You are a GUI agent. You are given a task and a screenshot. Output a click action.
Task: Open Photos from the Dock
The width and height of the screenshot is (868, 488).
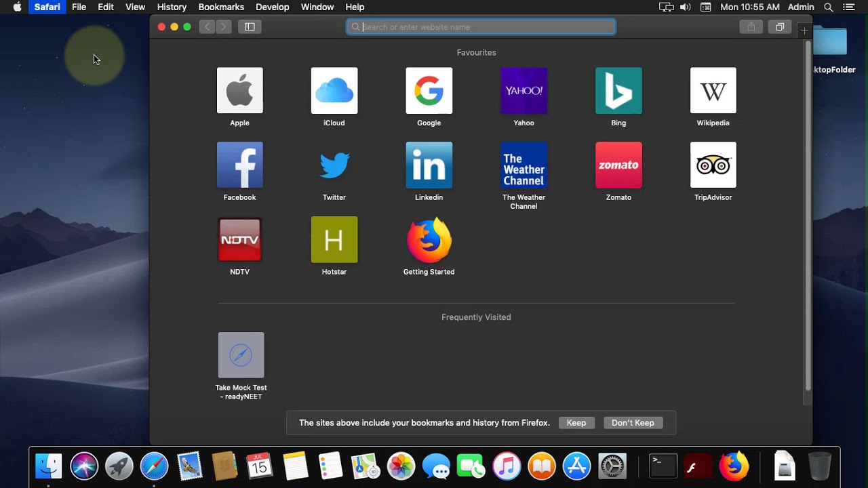[x=401, y=466]
